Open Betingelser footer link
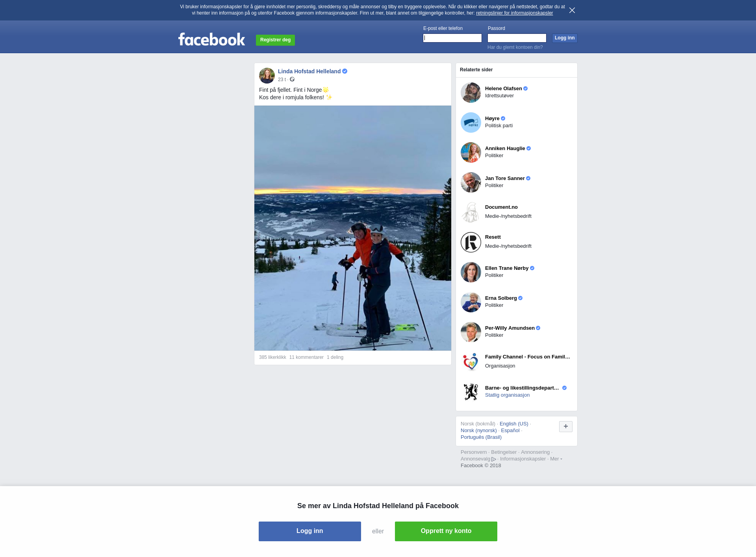 click(x=504, y=452)
